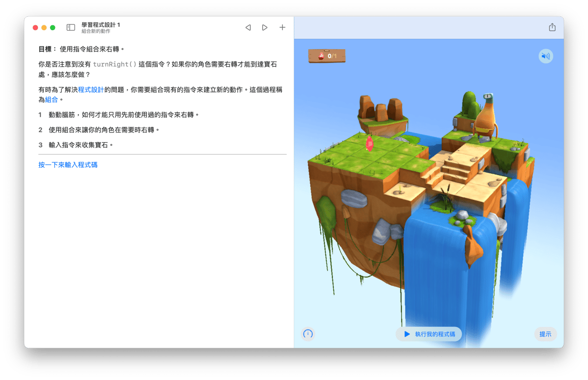
Task: Go to previous page arrow
Action: click(248, 27)
